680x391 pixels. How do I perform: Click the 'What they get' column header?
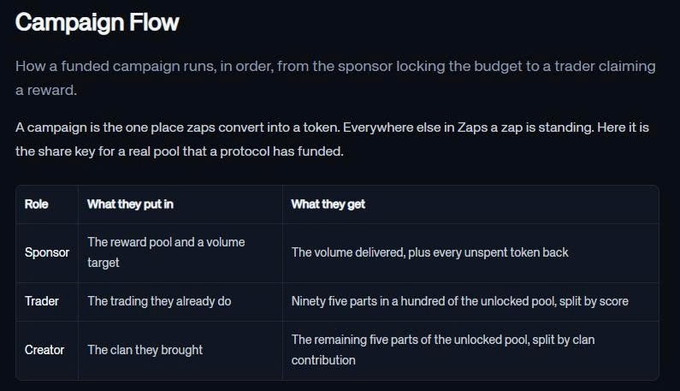click(x=328, y=204)
